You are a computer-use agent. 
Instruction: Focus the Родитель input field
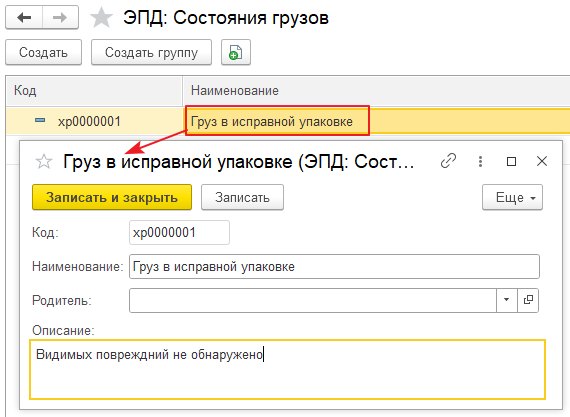pyautogui.click(x=313, y=300)
